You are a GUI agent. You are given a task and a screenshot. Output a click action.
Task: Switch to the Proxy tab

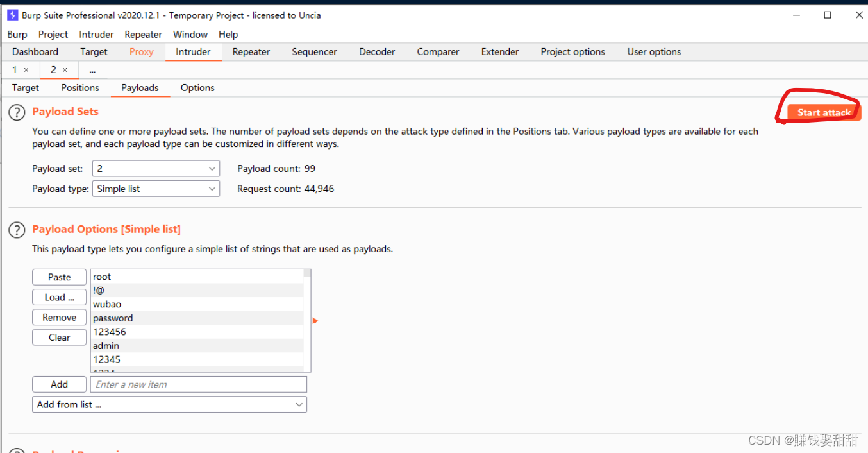point(141,52)
